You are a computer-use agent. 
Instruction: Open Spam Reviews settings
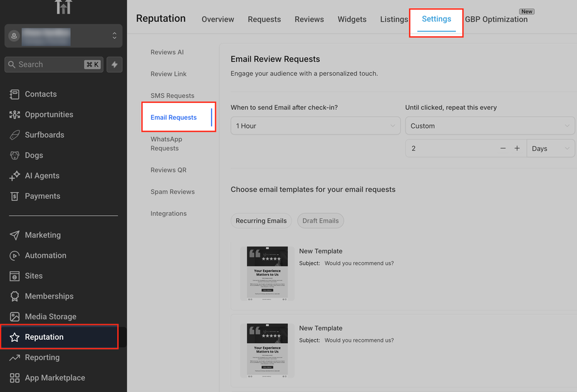click(172, 192)
